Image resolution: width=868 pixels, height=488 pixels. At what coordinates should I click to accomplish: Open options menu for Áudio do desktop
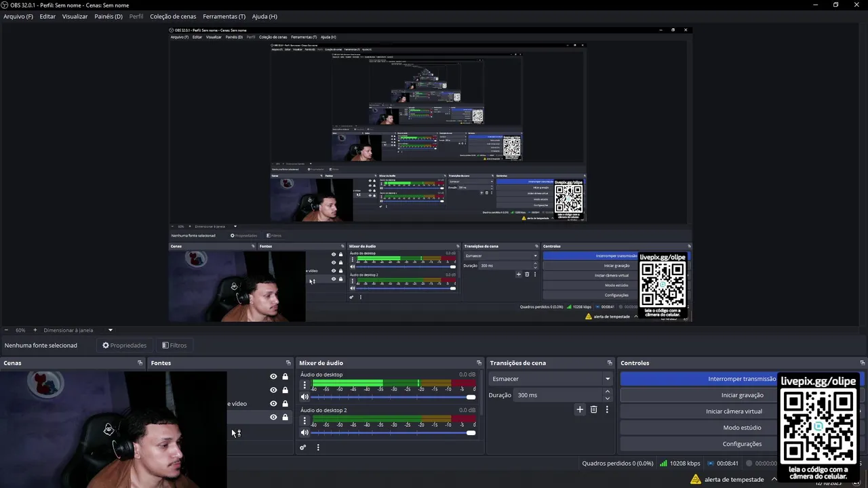(304, 385)
